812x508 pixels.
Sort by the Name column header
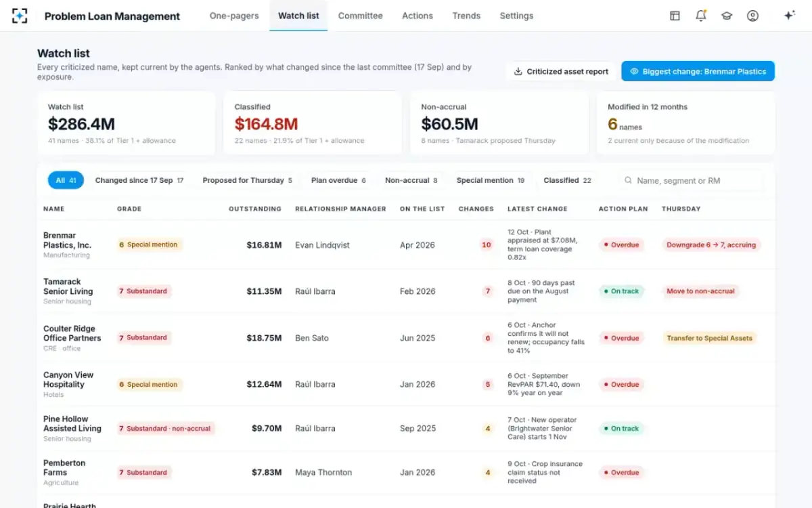click(54, 209)
